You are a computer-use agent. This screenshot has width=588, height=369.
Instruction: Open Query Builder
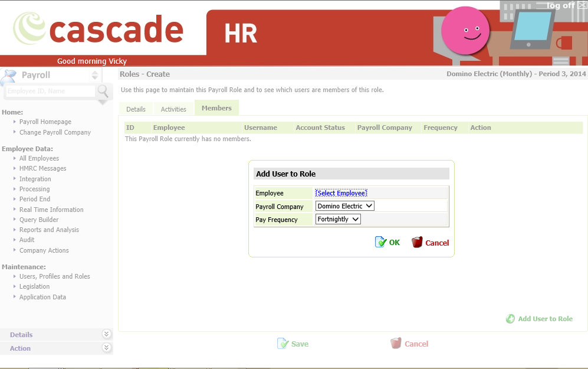pos(39,220)
